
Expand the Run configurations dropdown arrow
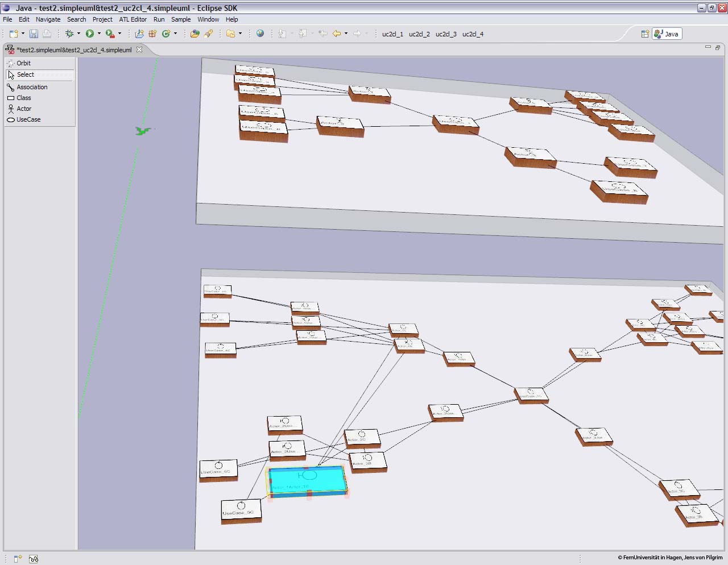click(x=99, y=34)
